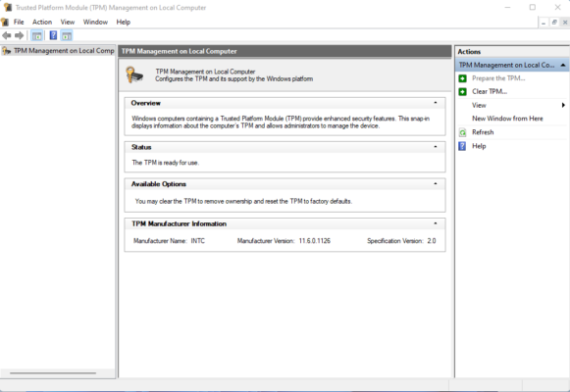
Task: Collapse the Available Options section
Action: coord(436,183)
